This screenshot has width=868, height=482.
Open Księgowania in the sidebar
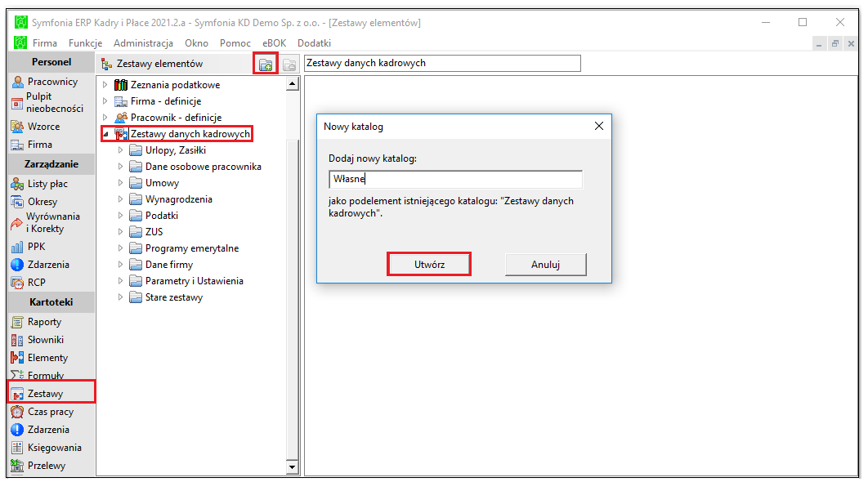pyautogui.click(x=47, y=448)
